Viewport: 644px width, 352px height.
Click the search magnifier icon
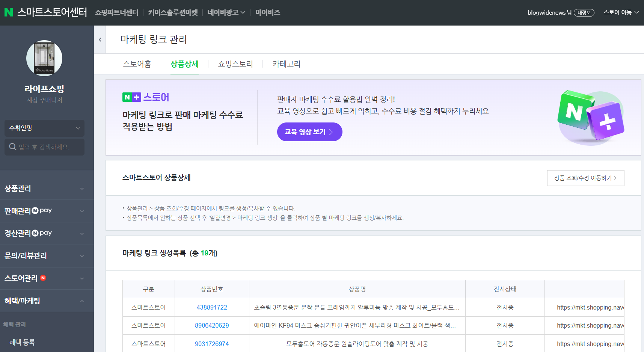click(13, 147)
